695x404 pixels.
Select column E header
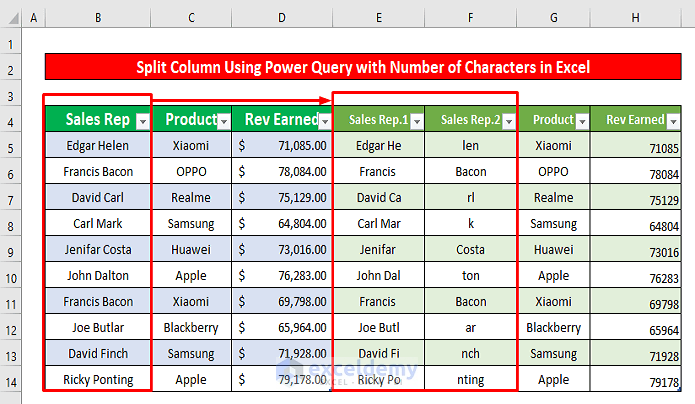click(378, 19)
